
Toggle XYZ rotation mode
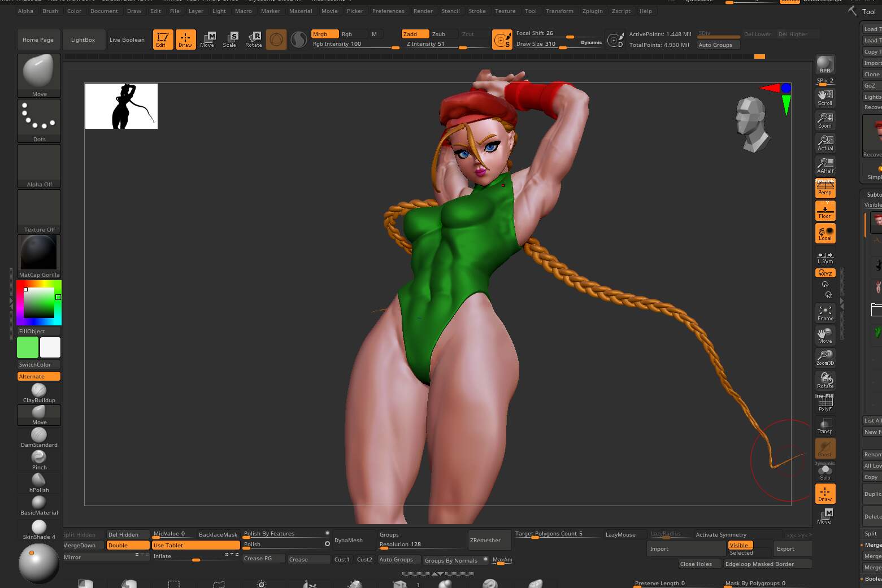pyautogui.click(x=825, y=273)
